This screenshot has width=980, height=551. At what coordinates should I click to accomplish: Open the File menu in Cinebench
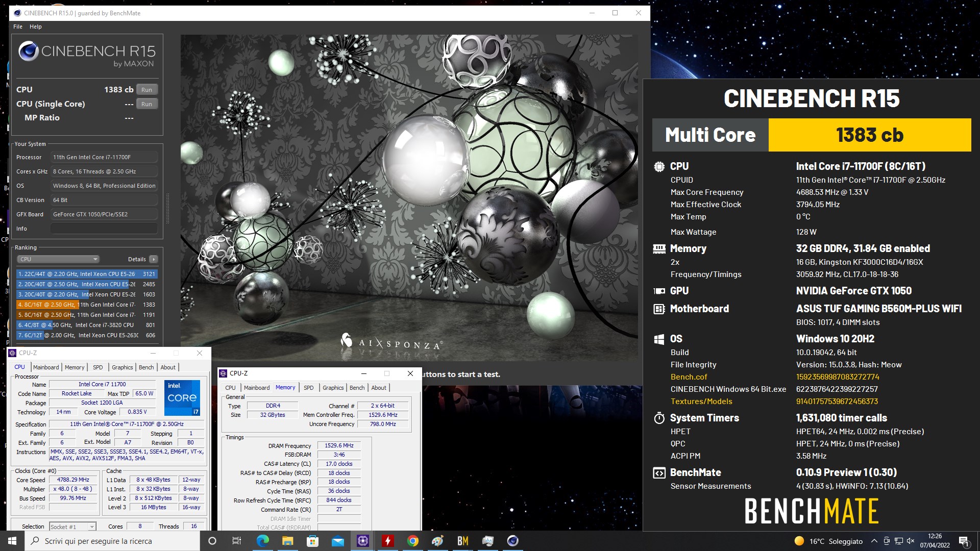(x=18, y=27)
